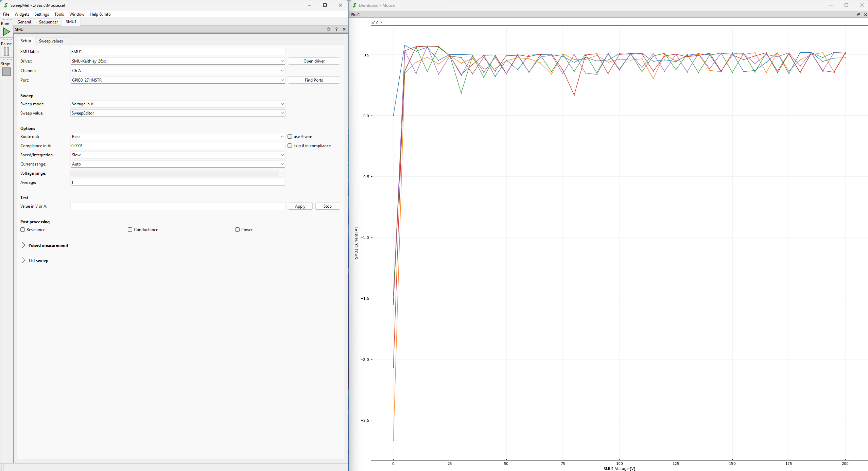Undock Plot1 using the float icon

coord(858,15)
